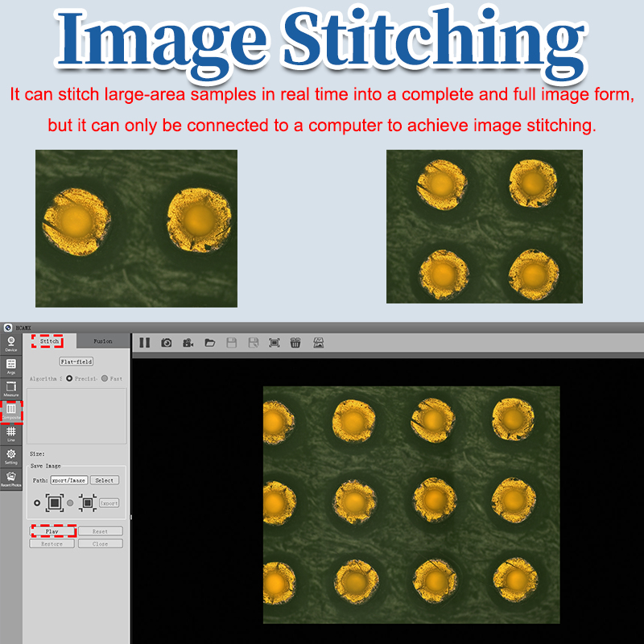Open the Line grid tool in the sidebar
This screenshot has width=644, height=644.
click(11, 435)
